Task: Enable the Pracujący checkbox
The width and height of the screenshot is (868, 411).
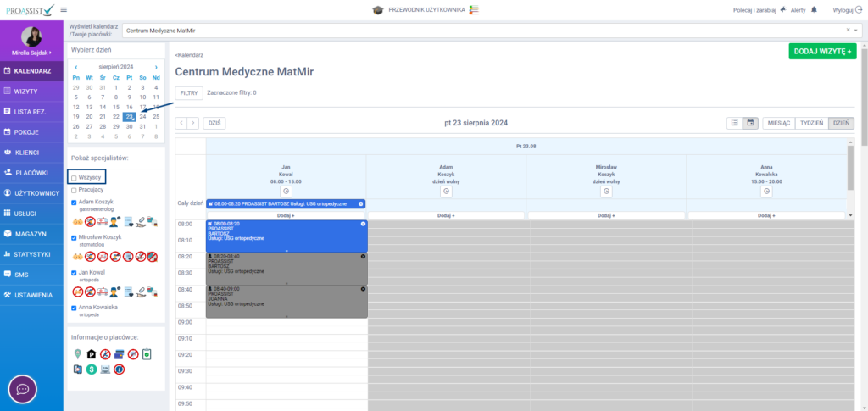Action: coord(74,190)
